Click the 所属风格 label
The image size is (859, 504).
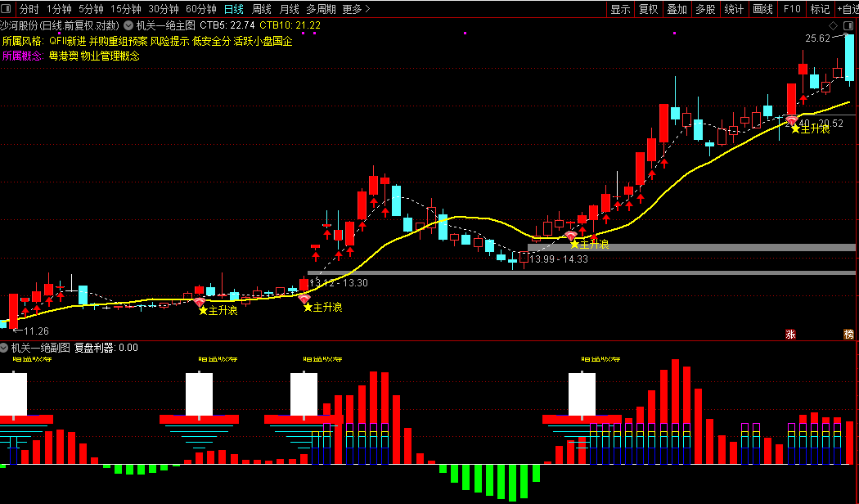pyautogui.click(x=23, y=41)
